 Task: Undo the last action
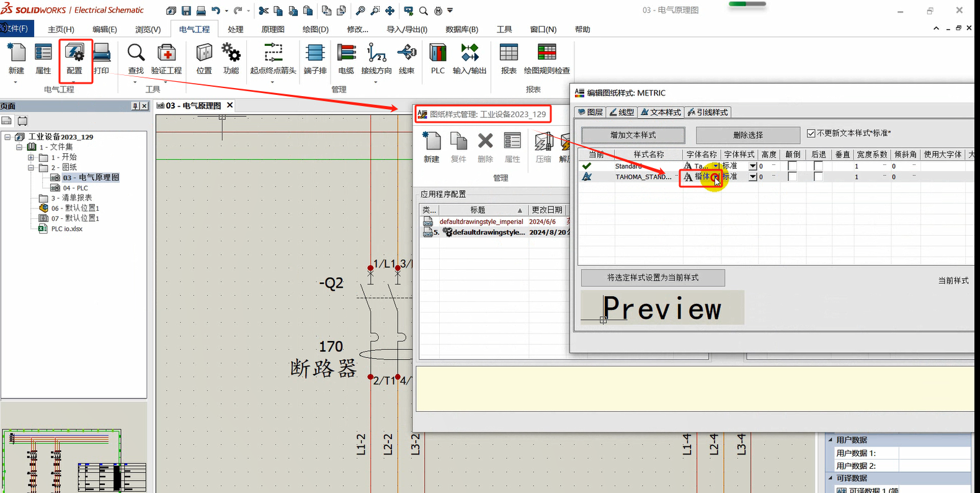(x=216, y=11)
